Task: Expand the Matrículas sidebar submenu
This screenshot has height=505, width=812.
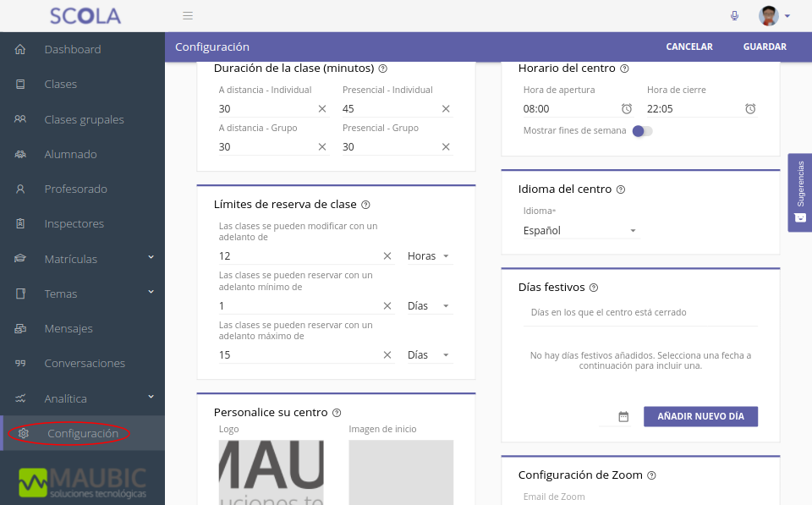Action: point(151,258)
